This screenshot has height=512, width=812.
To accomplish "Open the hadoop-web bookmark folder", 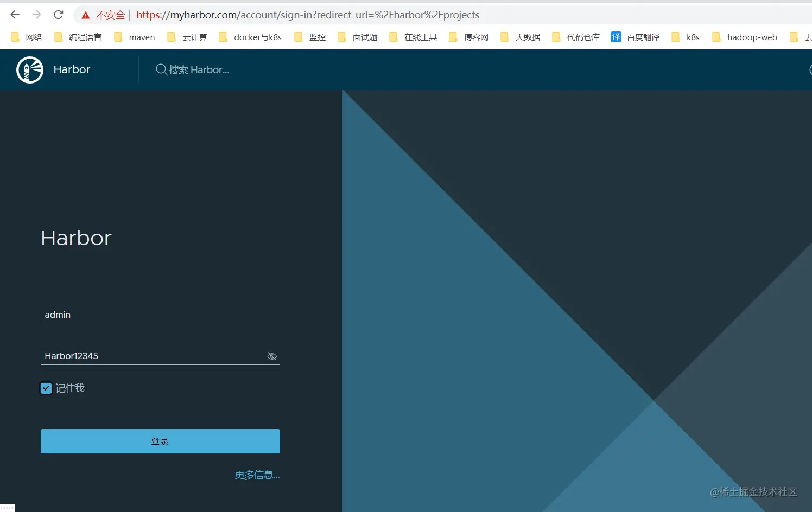I will pos(745,37).
